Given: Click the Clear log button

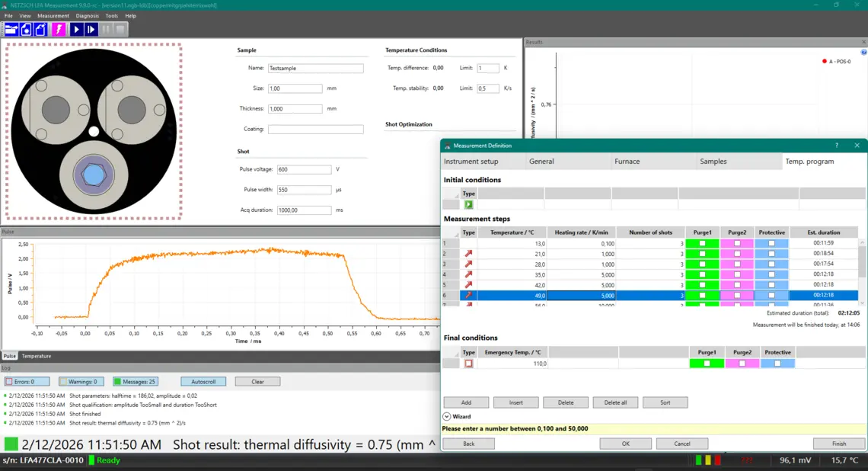Looking at the screenshot, I should point(257,382).
